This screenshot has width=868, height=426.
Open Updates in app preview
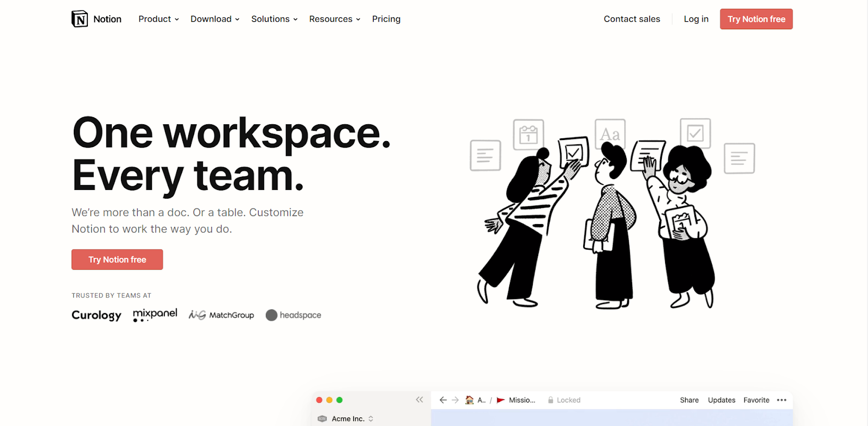pyautogui.click(x=722, y=400)
